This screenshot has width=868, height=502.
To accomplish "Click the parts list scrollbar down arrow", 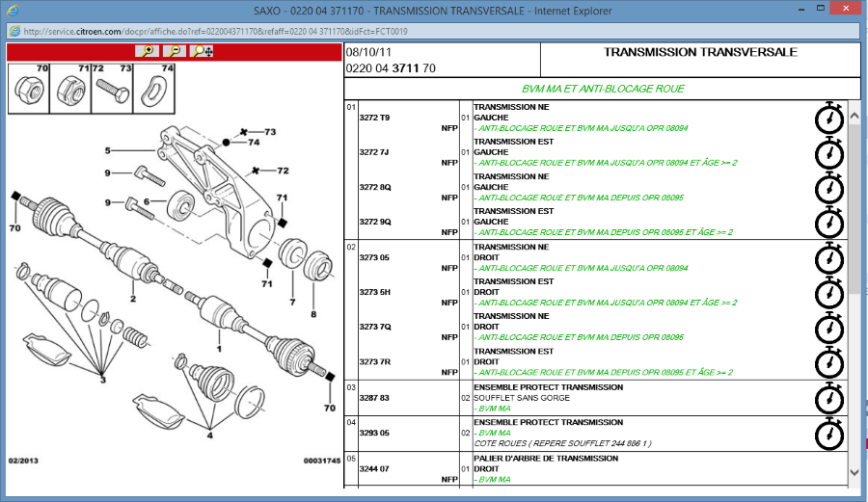I will coord(854,473).
